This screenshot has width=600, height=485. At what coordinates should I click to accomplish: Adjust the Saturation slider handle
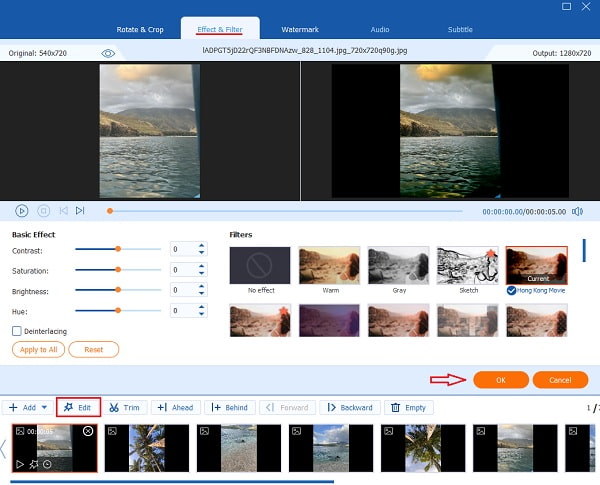point(118,269)
